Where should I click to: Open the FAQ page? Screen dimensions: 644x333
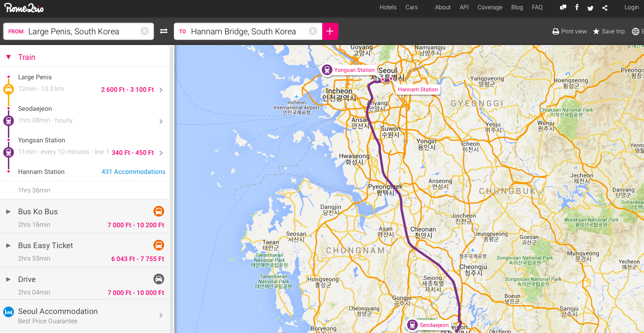click(x=537, y=7)
